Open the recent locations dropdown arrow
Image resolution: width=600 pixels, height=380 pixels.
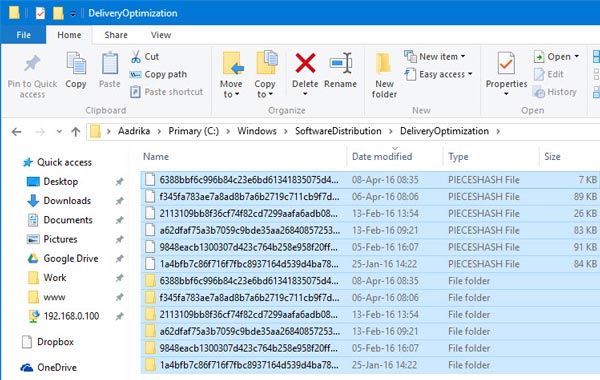59,132
